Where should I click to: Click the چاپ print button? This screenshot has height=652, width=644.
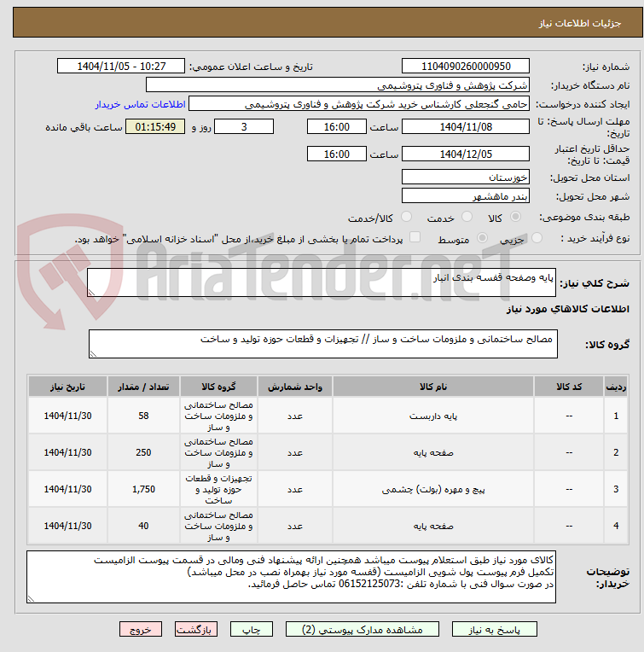point(252,630)
